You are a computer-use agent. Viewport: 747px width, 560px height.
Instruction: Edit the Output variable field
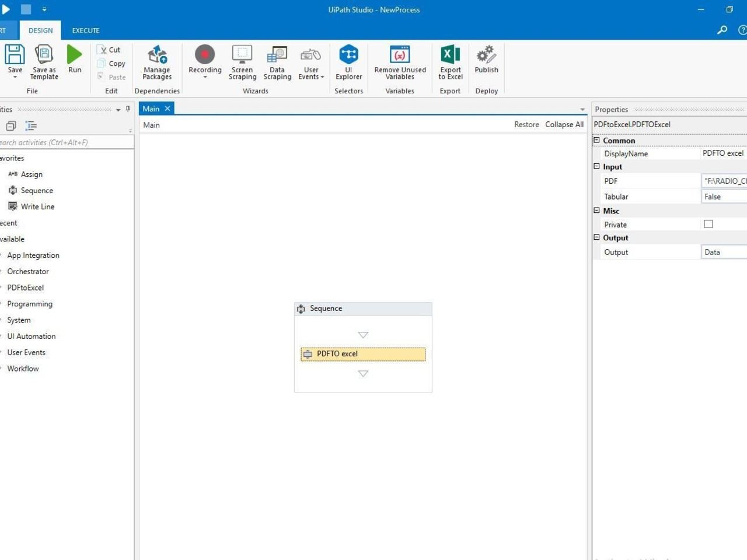[x=724, y=252]
